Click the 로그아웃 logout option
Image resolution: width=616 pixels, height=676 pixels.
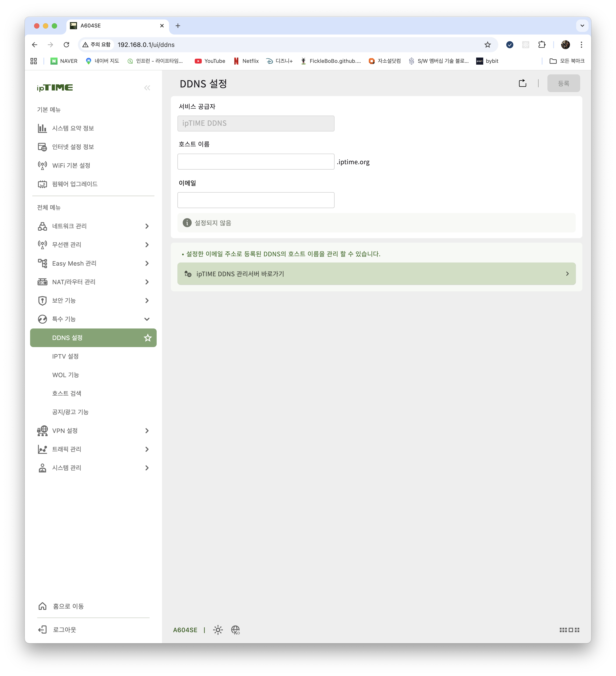(x=64, y=630)
